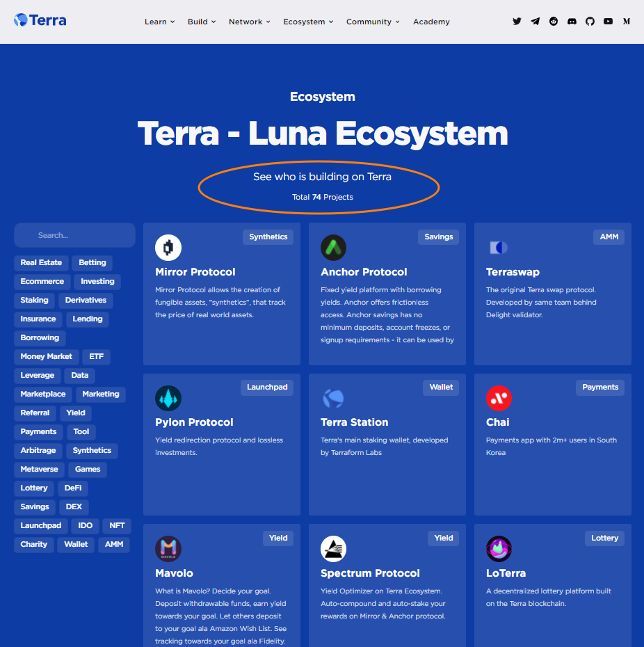
Task: Filter by Money Market tag
Action: pos(46,356)
